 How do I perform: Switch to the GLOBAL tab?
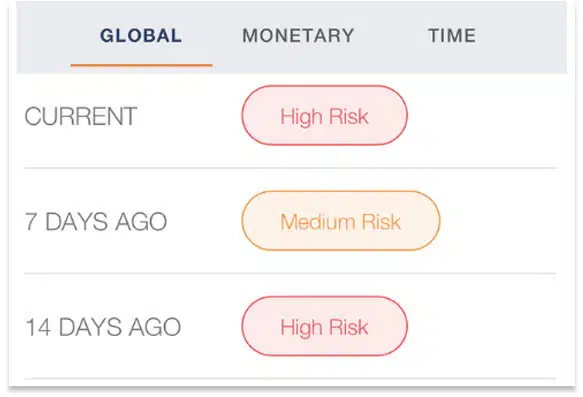pyautogui.click(x=141, y=36)
